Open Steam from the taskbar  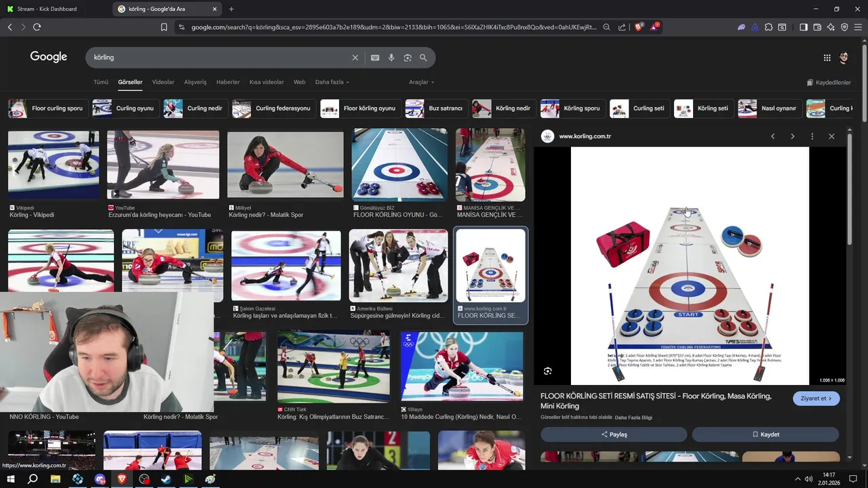tap(166, 479)
